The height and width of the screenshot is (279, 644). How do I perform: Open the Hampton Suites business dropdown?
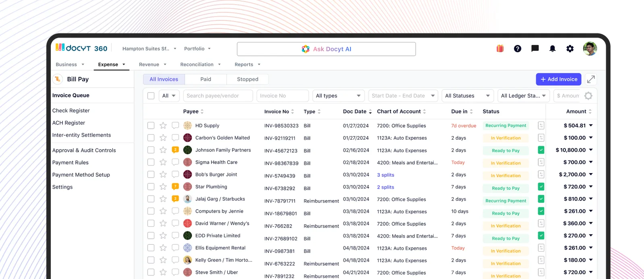(x=149, y=49)
